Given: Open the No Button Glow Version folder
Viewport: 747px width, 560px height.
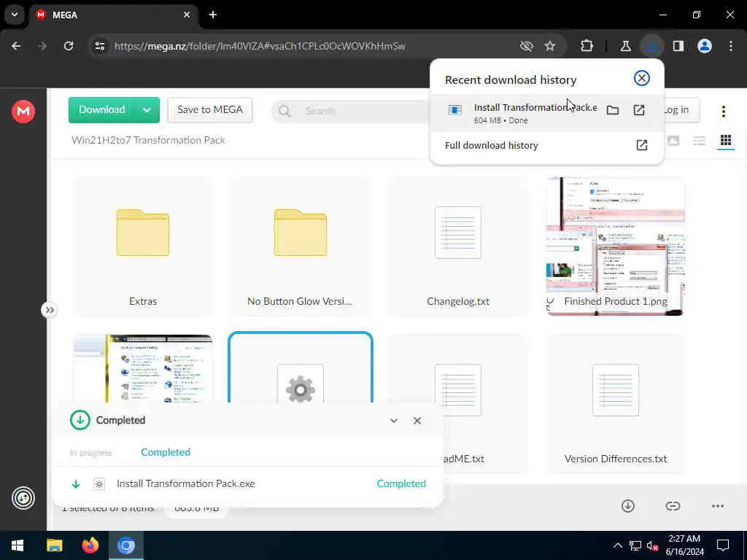Looking at the screenshot, I should pos(300,246).
